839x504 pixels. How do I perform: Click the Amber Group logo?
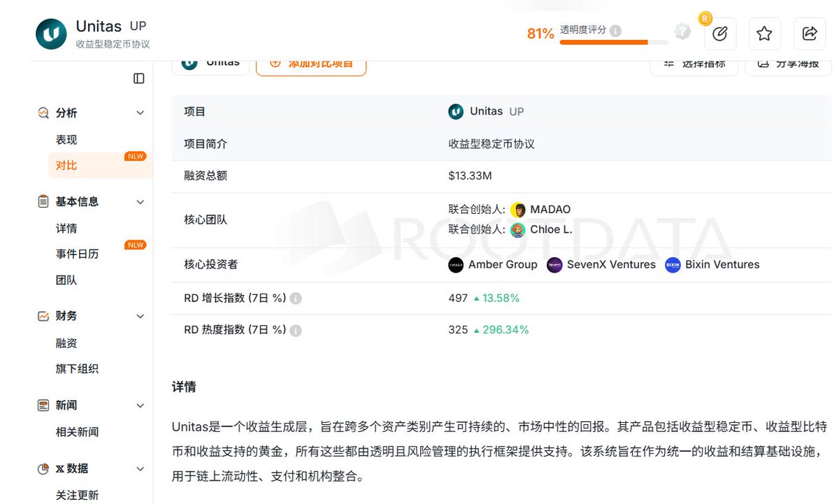pos(456,265)
